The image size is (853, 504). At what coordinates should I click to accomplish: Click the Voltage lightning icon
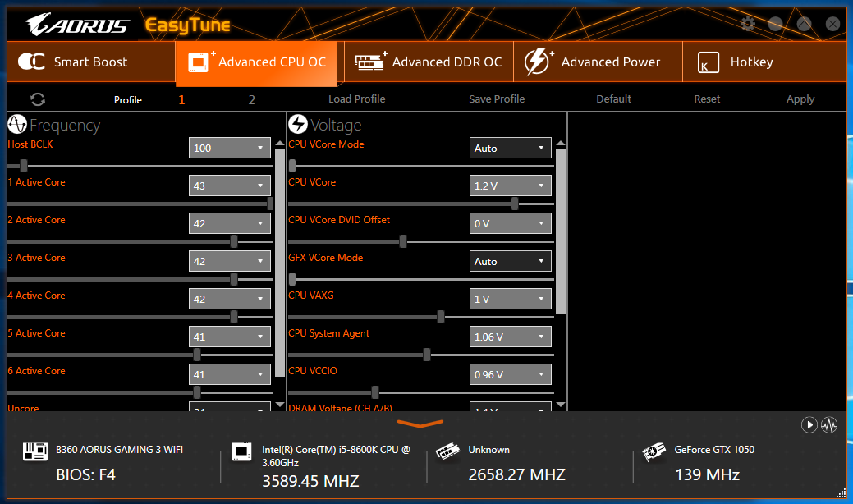pos(297,124)
